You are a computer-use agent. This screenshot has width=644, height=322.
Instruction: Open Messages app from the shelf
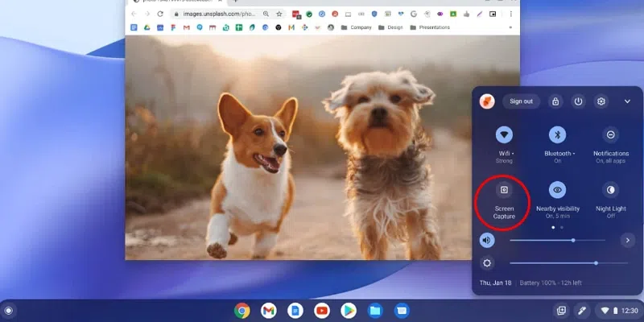pyautogui.click(x=402, y=311)
